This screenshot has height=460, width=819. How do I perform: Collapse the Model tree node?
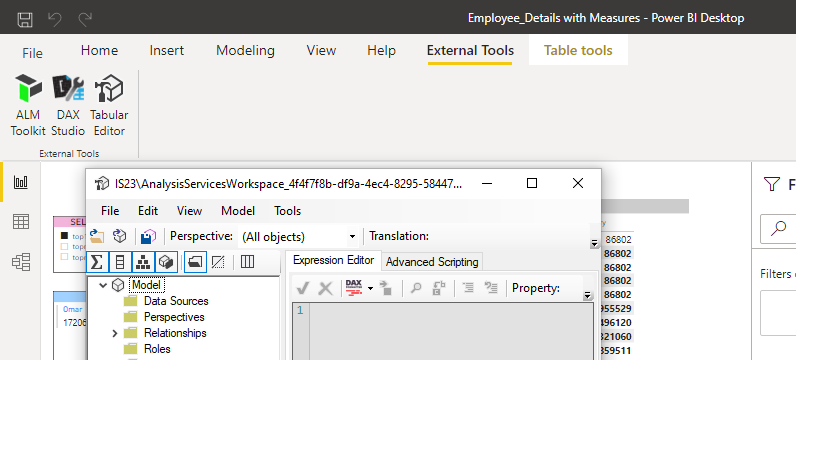coord(103,285)
